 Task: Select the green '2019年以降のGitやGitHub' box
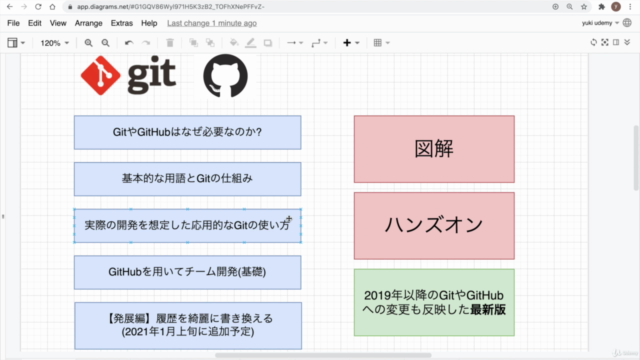(x=434, y=302)
